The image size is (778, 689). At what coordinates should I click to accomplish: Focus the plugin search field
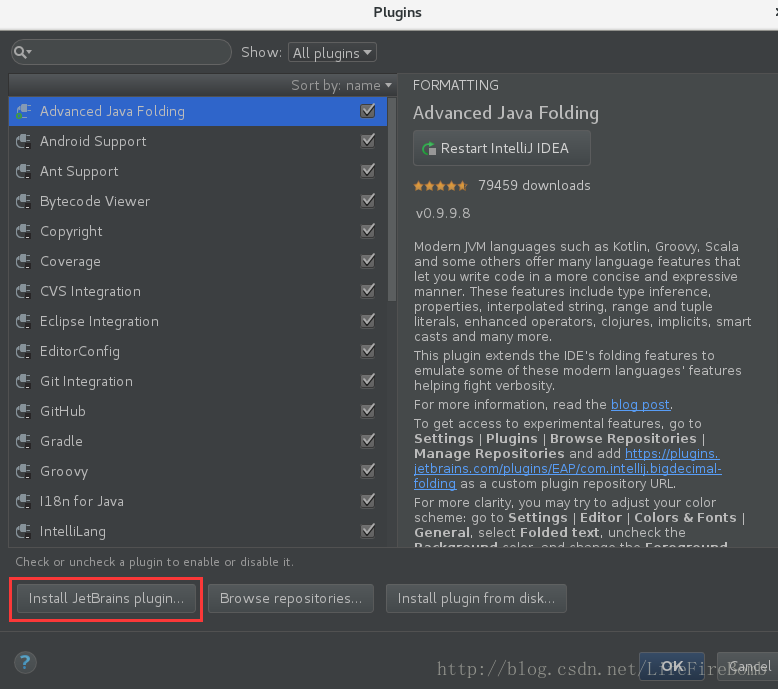click(121, 52)
